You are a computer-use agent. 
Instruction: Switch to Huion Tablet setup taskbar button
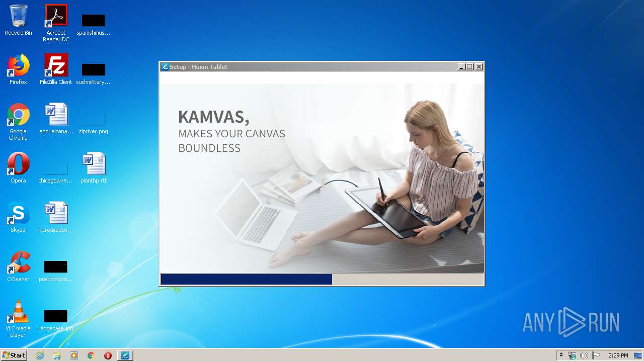125,355
